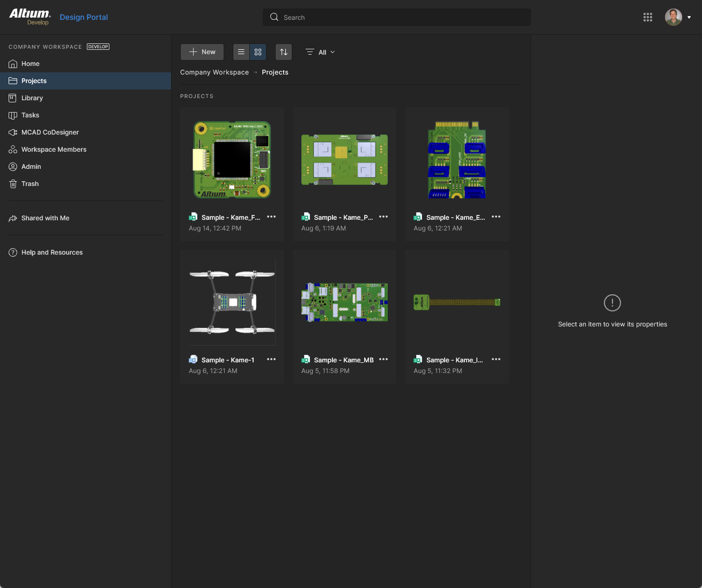Select Tasks in the sidebar
This screenshot has height=588, width=702.
[30, 115]
